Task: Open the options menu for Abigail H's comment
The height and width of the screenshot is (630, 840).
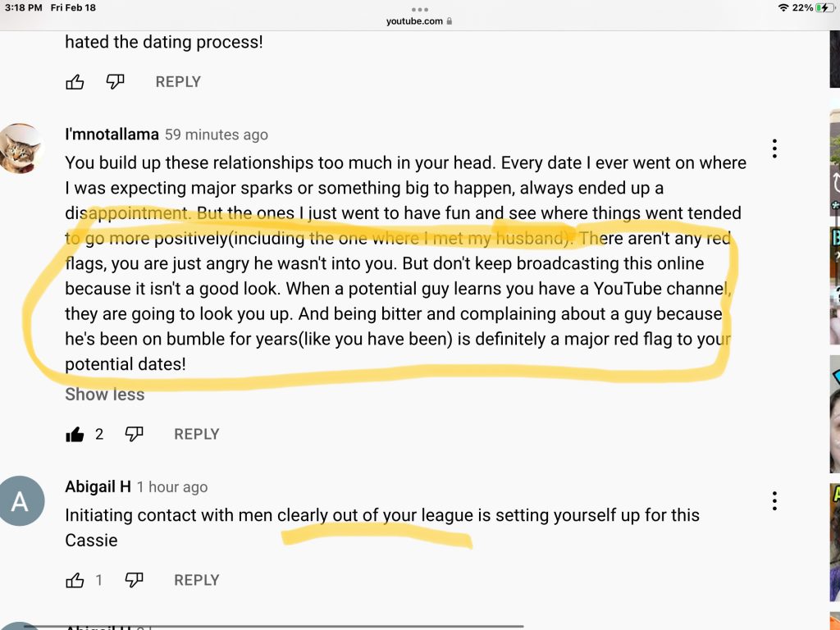Action: pyautogui.click(x=774, y=501)
